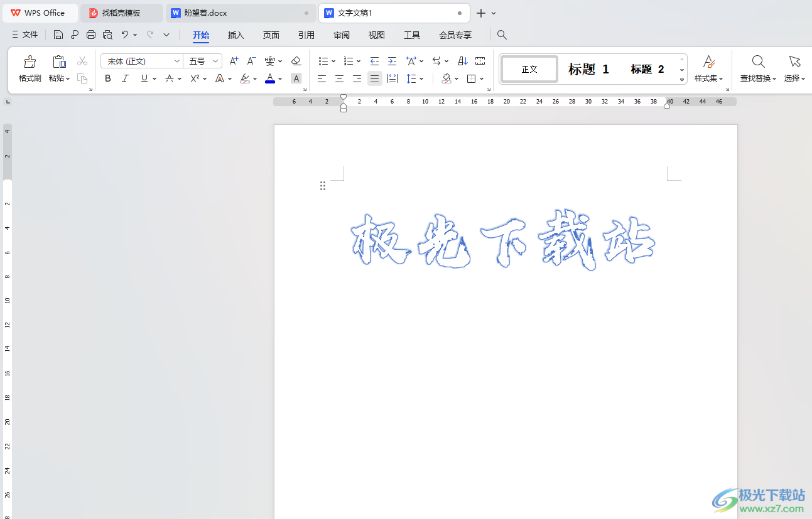Screen dimensions: 812x519
Task: Align text right
Action: pyautogui.click(x=357, y=78)
